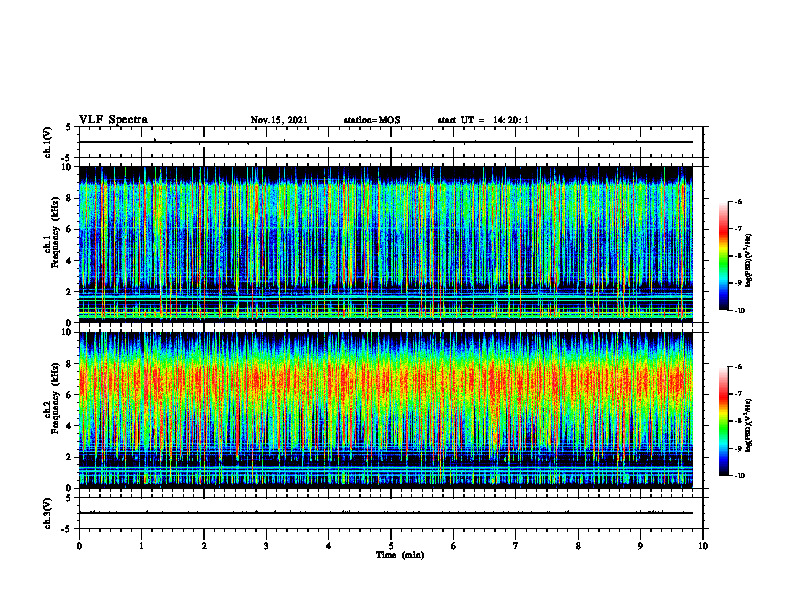Screen dimensions: 792x612
Task: Click the "8" kHz tick of ch.1 panel
Action: pyautogui.click(x=70, y=198)
